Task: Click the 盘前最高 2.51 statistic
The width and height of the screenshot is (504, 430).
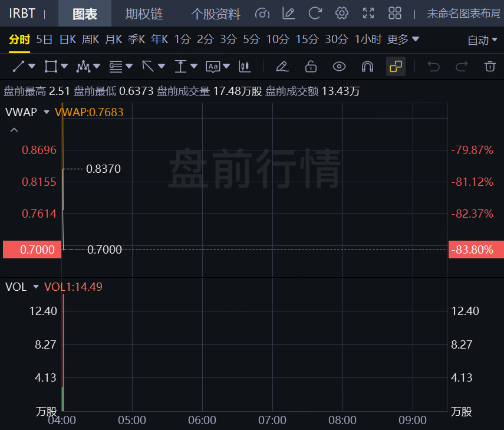Action: 37,91
